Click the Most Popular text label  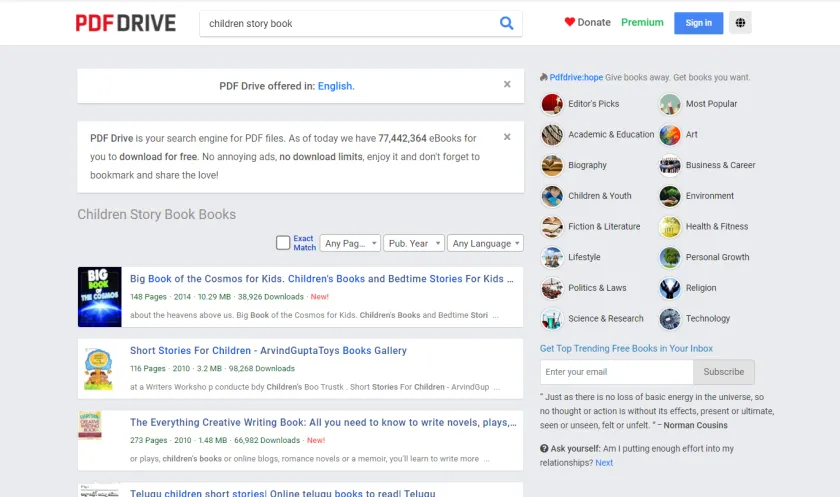click(x=711, y=104)
